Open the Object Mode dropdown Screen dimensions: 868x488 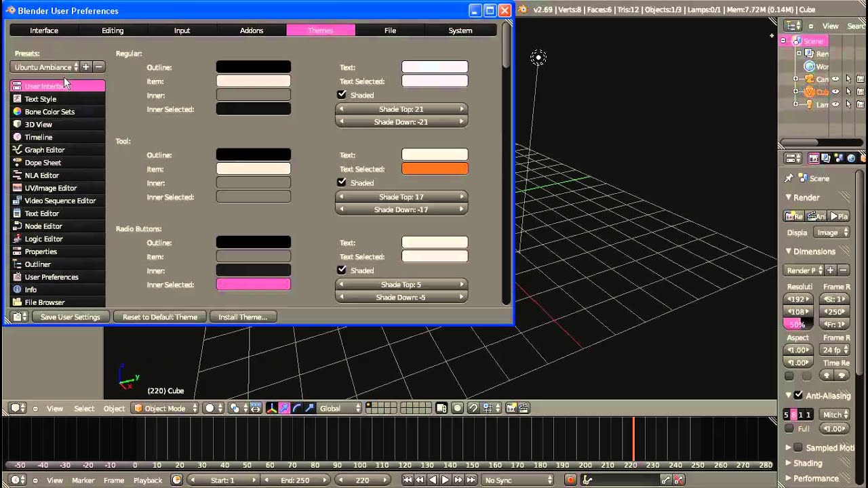coord(165,408)
